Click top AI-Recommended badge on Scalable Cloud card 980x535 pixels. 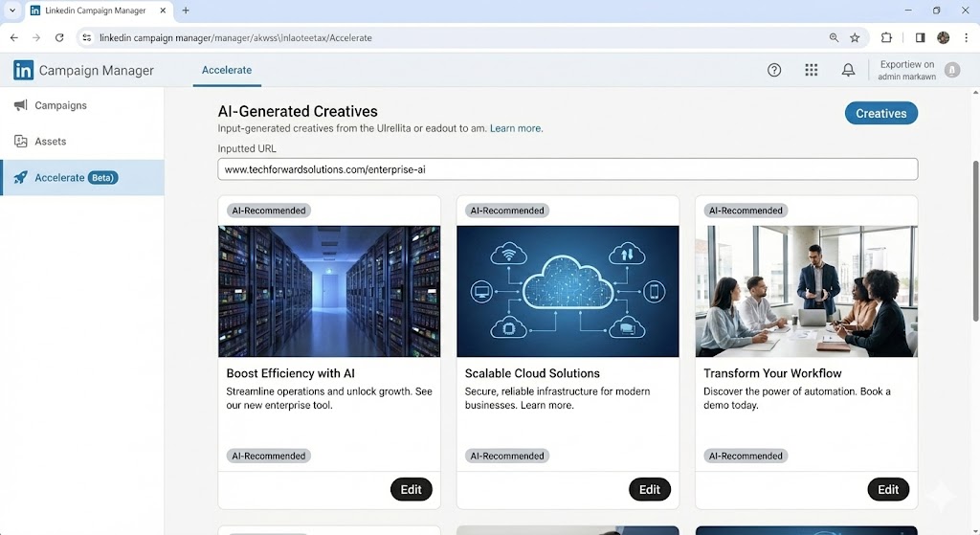(x=507, y=211)
